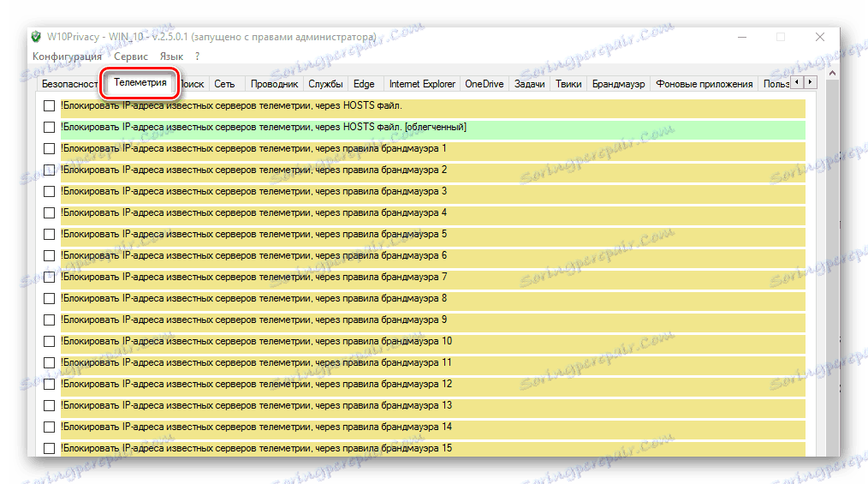This screenshot has width=868, height=484.
Task: Open the ? help menu
Action: pos(197,57)
